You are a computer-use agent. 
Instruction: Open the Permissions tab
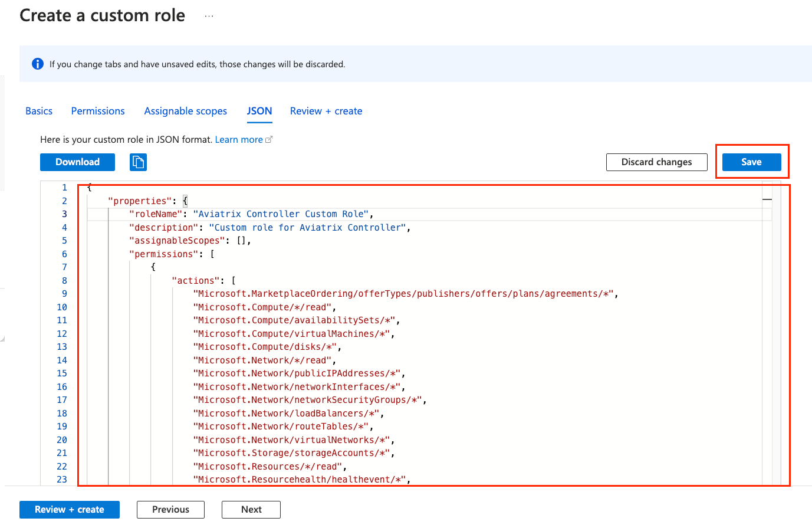coord(98,111)
